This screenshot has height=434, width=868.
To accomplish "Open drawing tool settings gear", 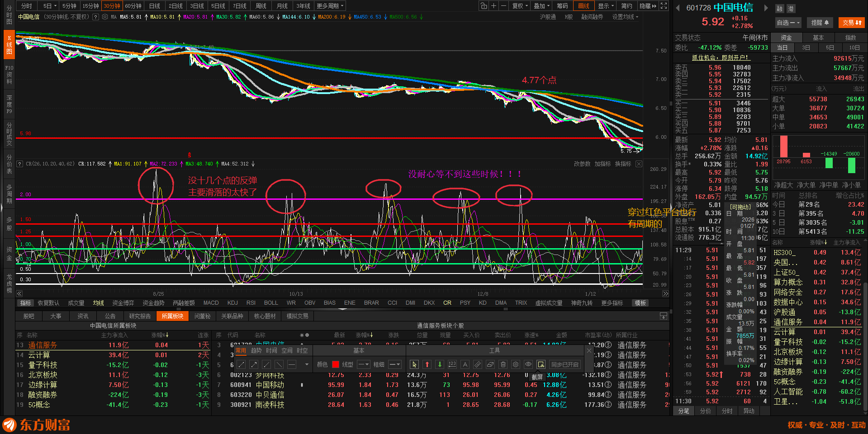I will (x=516, y=364).
